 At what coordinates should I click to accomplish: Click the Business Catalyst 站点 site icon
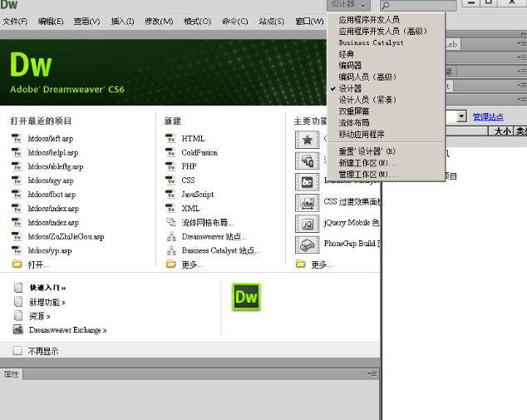point(171,250)
